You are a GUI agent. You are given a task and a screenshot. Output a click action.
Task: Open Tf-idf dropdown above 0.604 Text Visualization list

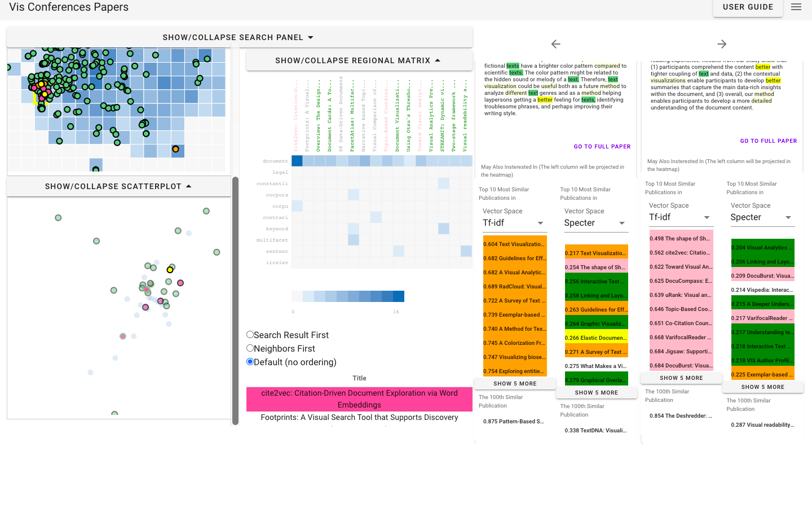click(x=515, y=223)
